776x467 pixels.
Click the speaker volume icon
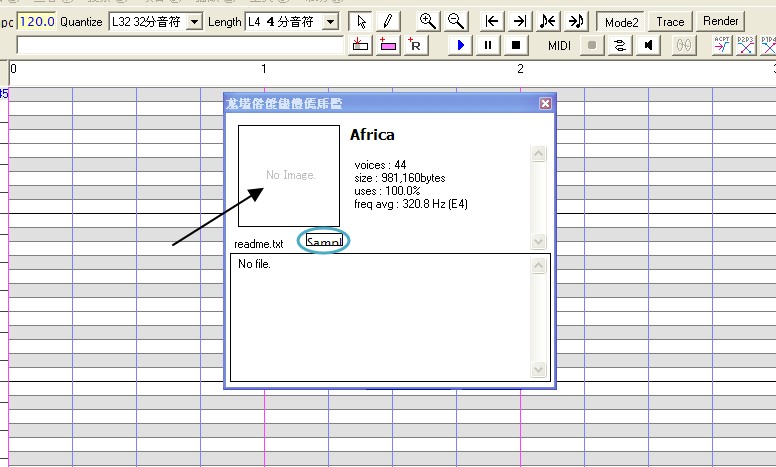pyautogui.click(x=648, y=46)
